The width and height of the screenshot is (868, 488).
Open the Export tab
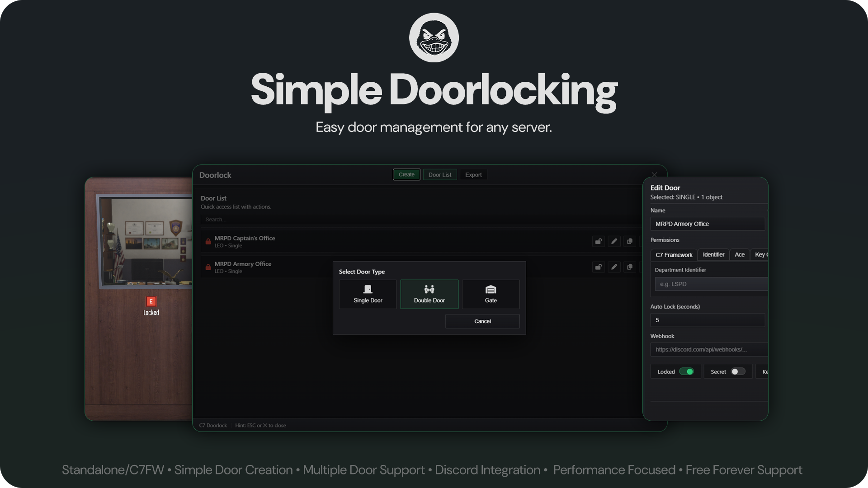(473, 175)
